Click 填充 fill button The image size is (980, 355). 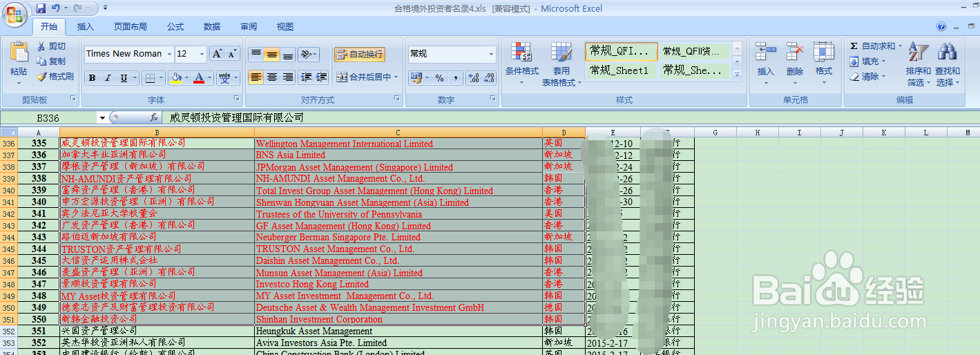pos(867,61)
